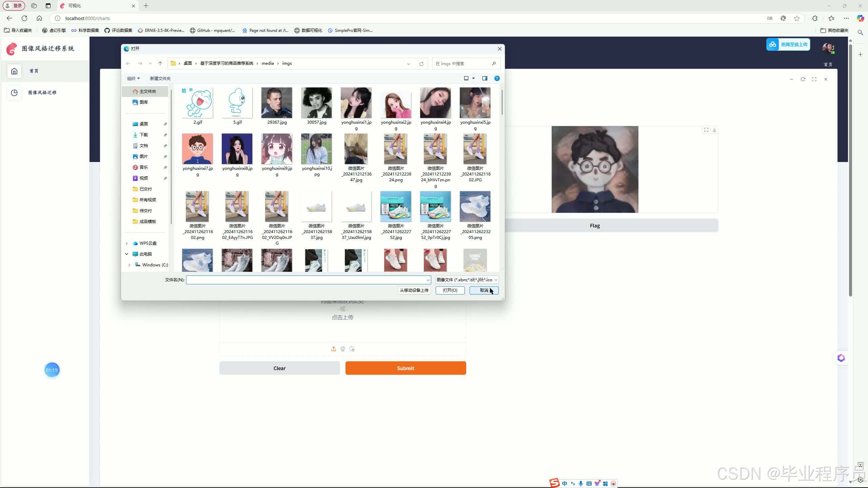This screenshot has width=868, height=488.
Task: Toggle the preview pane in dialog
Action: [x=485, y=78]
